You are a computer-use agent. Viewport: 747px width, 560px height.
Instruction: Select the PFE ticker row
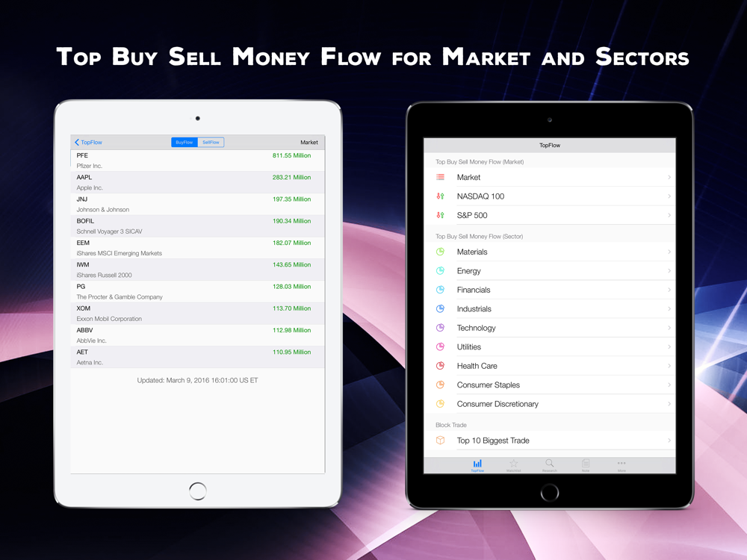198,161
